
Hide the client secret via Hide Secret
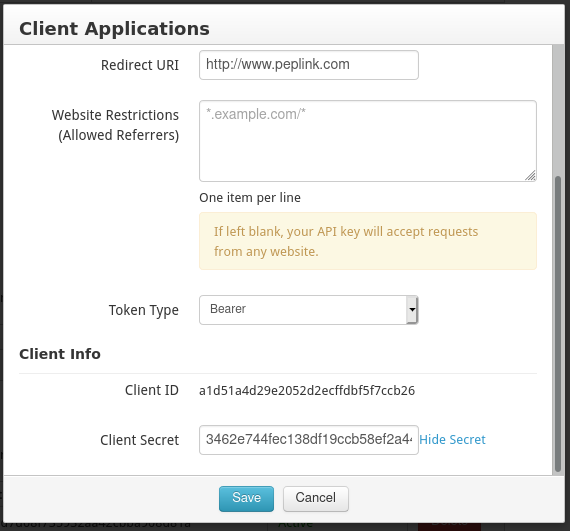click(x=452, y=440)
